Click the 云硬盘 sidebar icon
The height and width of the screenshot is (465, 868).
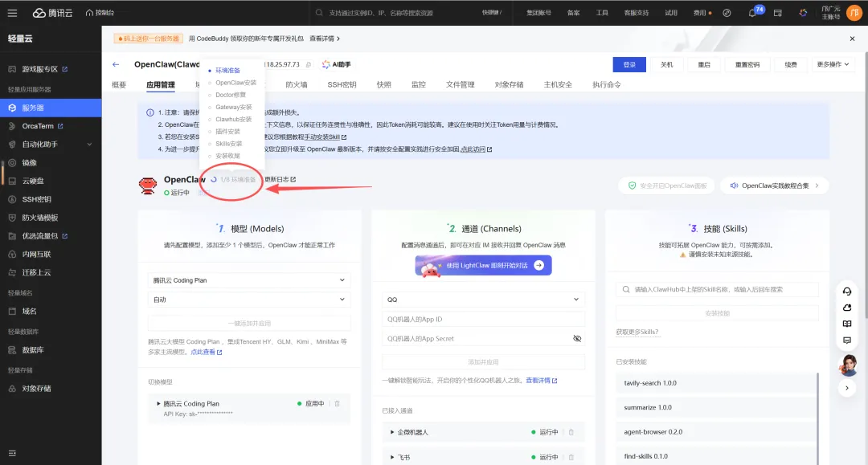pos(12,181)
